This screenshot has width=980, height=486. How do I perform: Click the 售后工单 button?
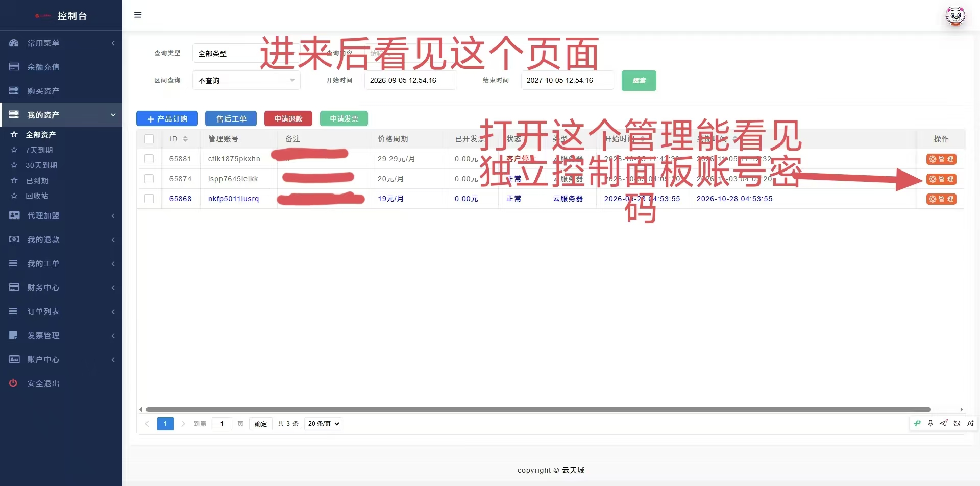click(x=231, y=118)
